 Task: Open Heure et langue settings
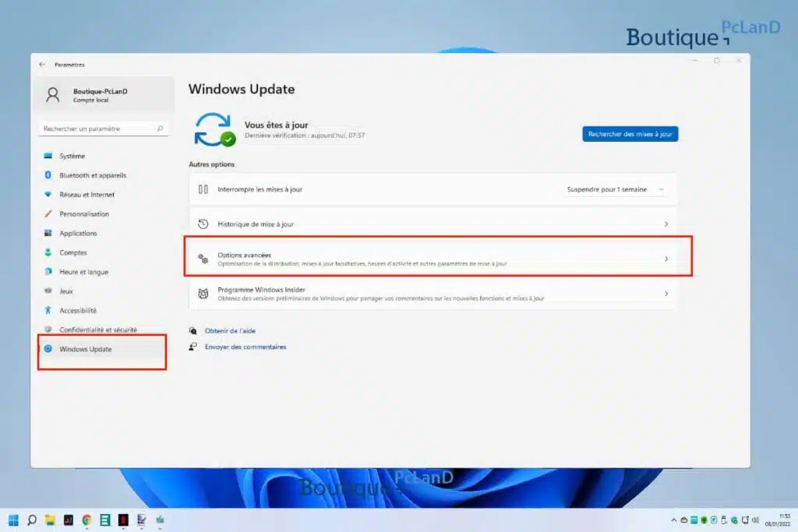click(x=104, y=272)
